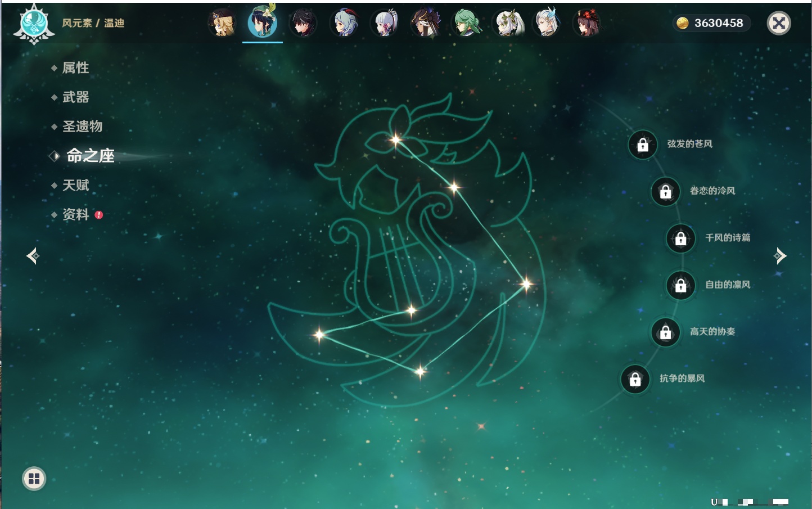Viewport: 812px width, 509px height.
Task: Choose Ganyu's portrait with the red horns
Action: click(345, 24)
